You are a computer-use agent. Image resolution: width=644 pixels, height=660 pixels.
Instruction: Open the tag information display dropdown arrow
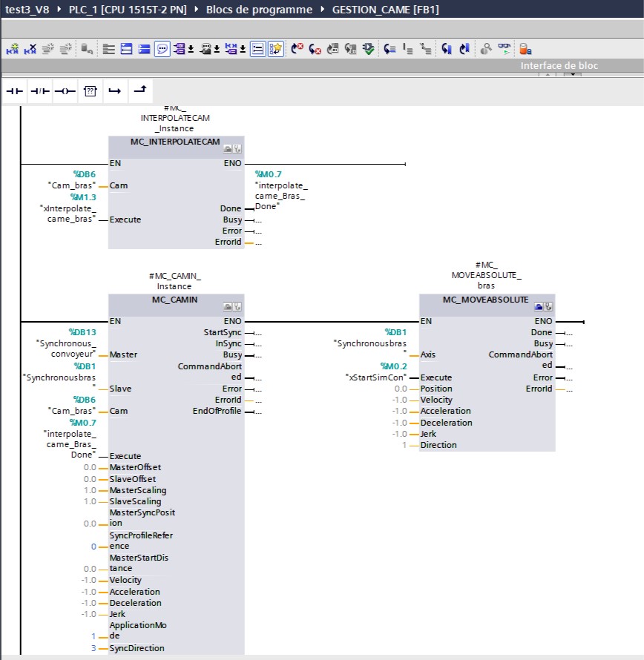tap(217, 50)
